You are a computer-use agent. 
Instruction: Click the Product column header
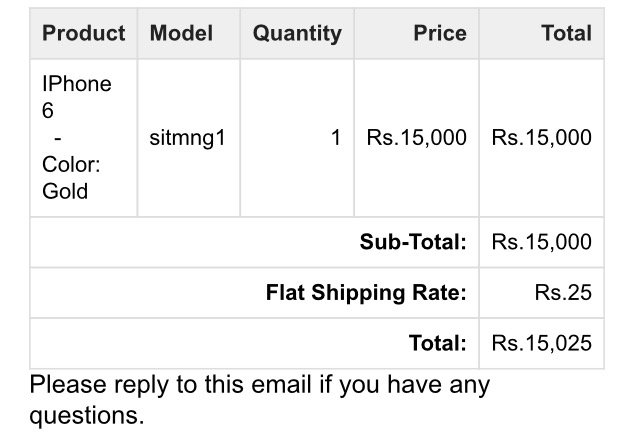click(x=84, y=33)
